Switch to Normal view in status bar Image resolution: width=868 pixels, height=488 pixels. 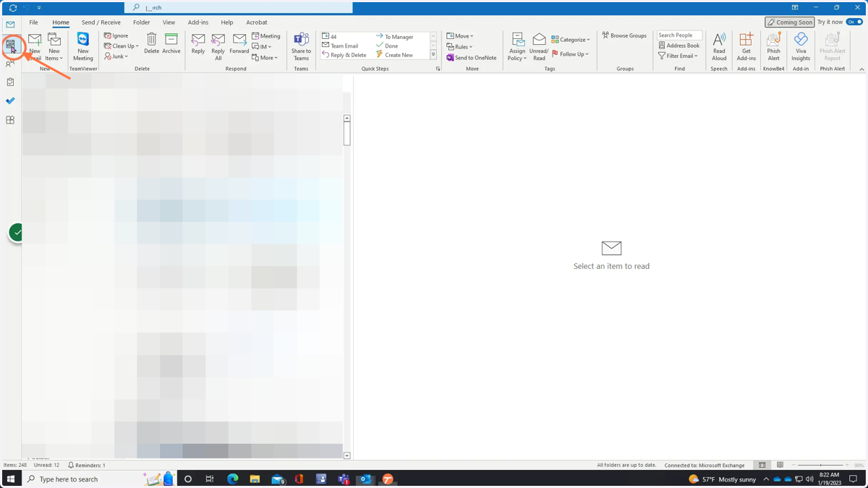pos(762,465)
